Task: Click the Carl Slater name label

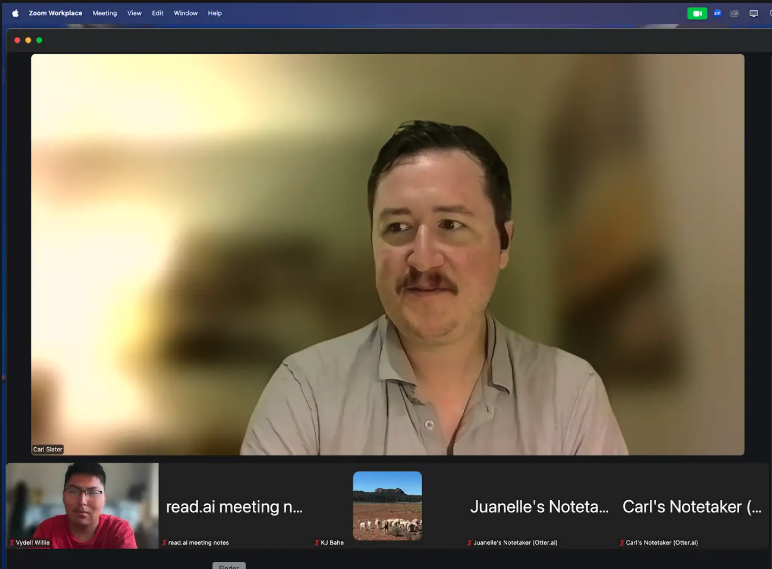Action: pyautogui.click(x=48, y=450)
